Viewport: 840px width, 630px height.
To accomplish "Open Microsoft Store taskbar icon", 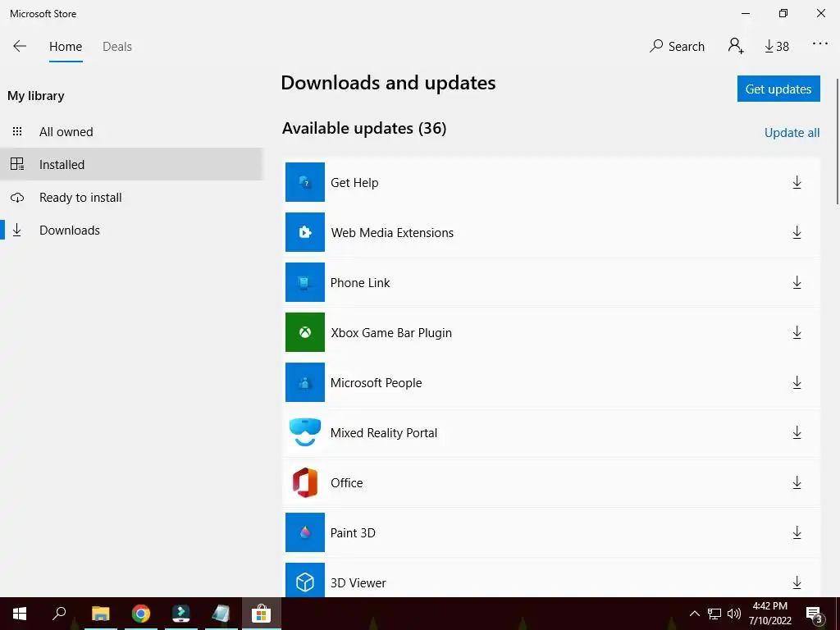I will (262, 614).
